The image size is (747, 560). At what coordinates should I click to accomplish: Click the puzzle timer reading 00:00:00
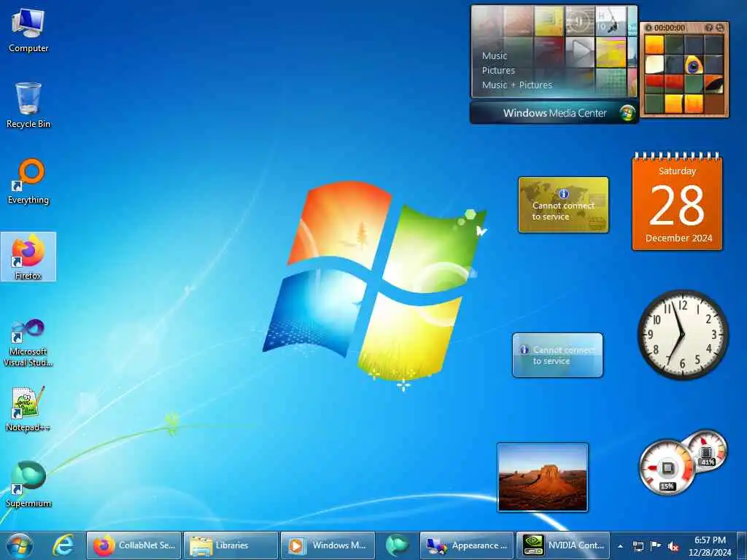click(670, 28)
